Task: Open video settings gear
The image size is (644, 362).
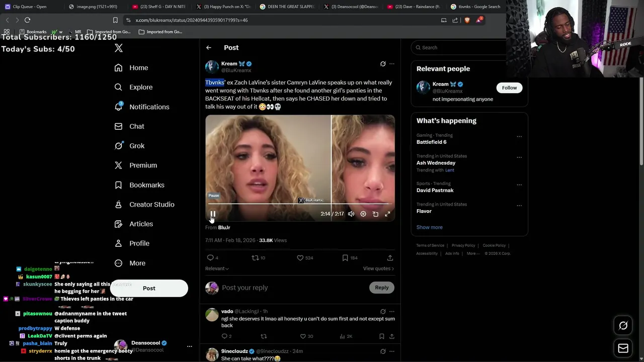Action: tap(363, 214)
